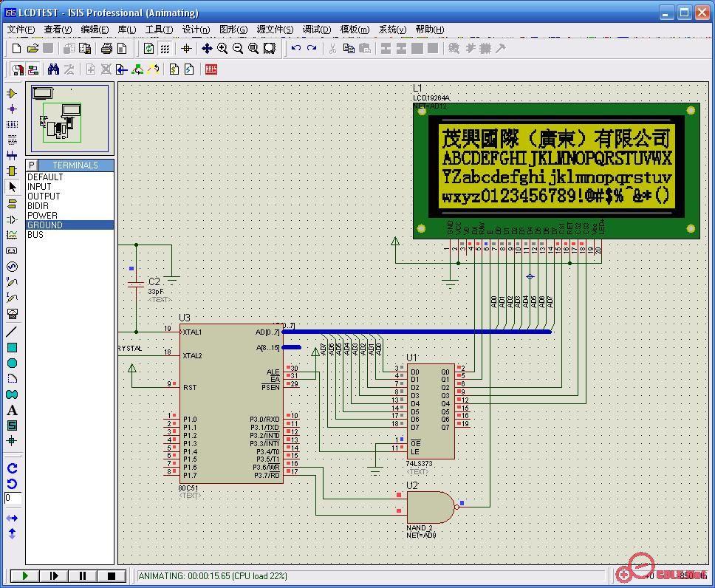The width and height of the screenshot is (715, 588).
Task: Copy selection to clipboard
Action: click(349, 48)
